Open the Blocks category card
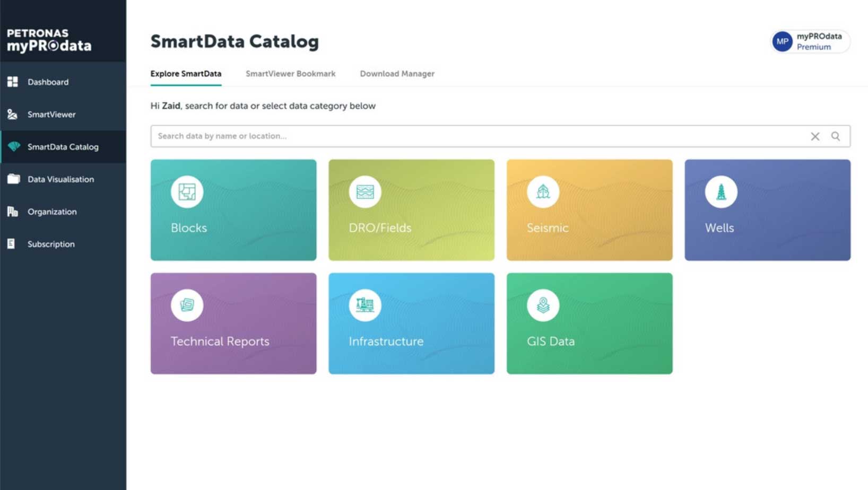The image size is (868, 490). [233, 210]
